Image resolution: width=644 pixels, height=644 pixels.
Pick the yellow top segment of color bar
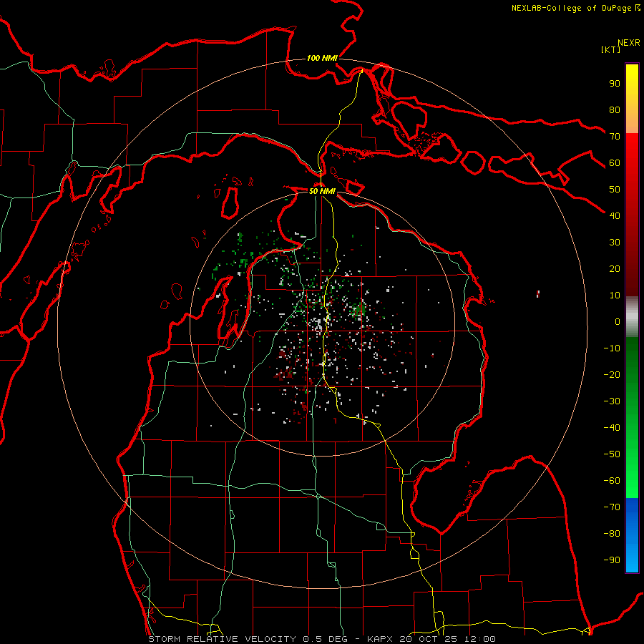click(632, 99)
